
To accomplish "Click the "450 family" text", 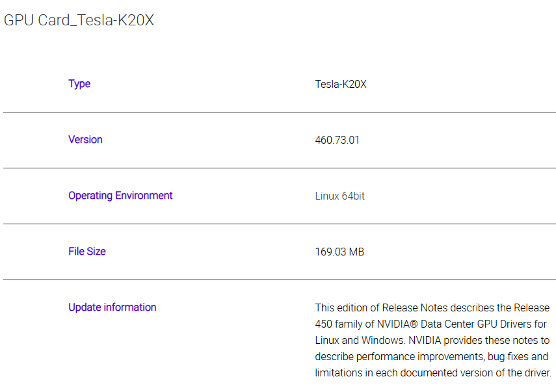I will (341, 324).
